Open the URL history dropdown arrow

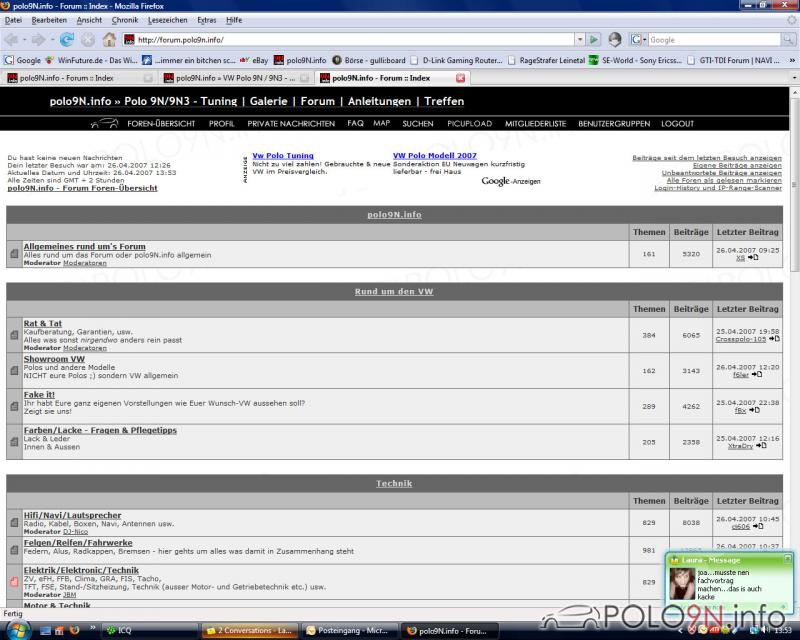click(579, 40)
